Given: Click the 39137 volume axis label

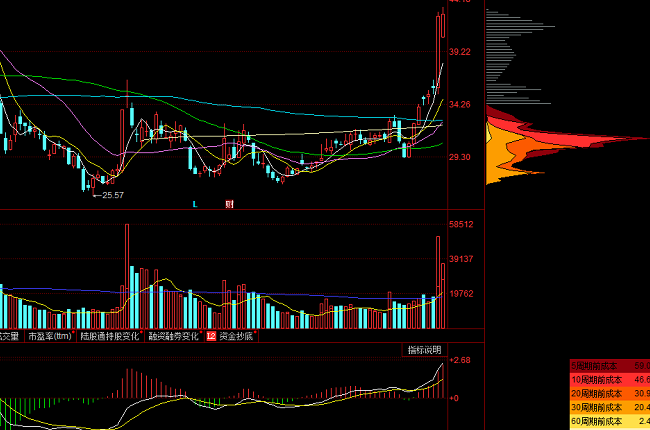Looking at the screenshot, I should [461, 259].
